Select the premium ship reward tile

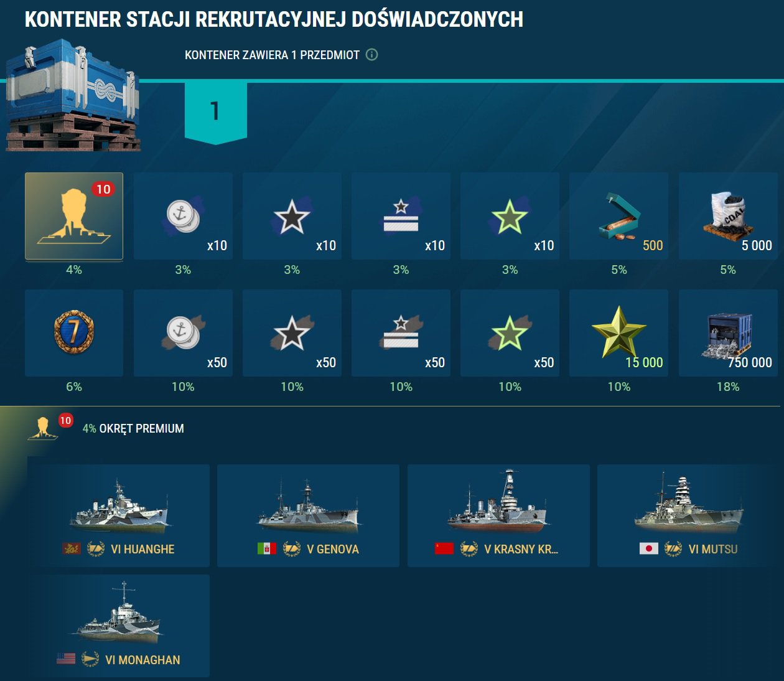(74, 216)
